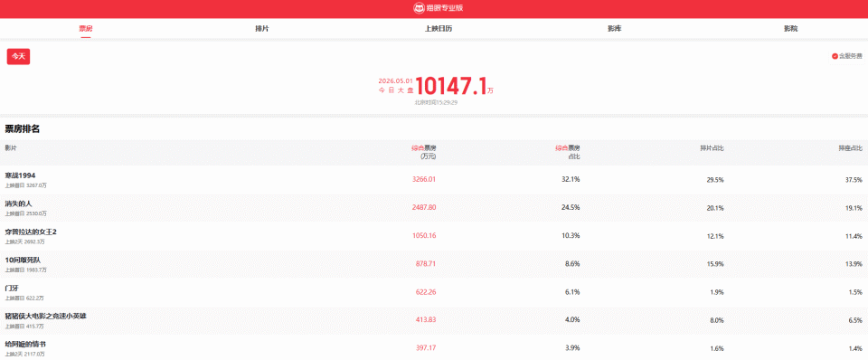This screenshot has height=360, width=868.
Task: Click the 2026.05.01 date label
Action: coord(396,81)
